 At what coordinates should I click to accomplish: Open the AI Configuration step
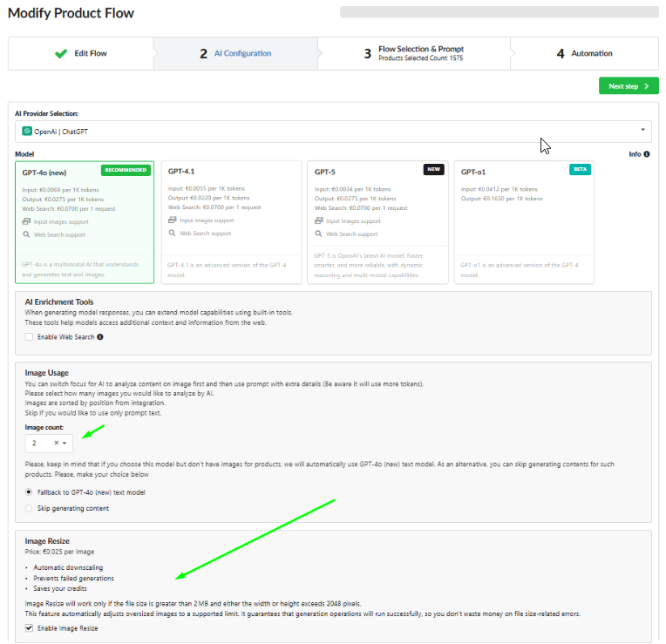click(235, 53)
